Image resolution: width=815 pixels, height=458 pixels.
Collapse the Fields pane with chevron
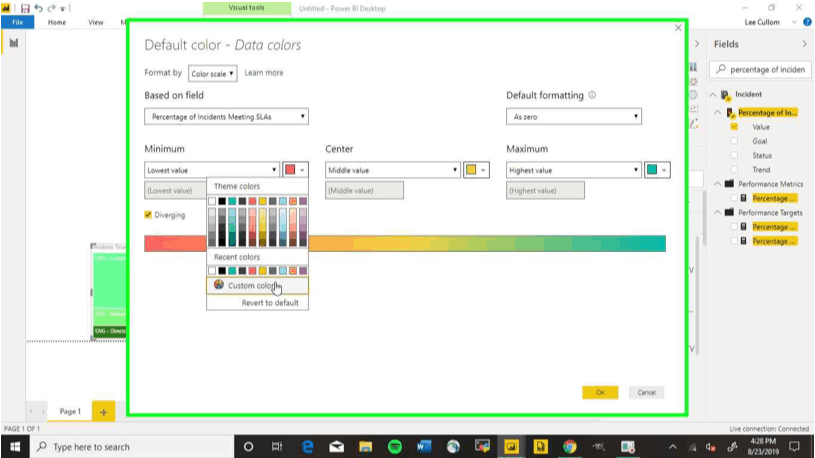pos(805,44)
